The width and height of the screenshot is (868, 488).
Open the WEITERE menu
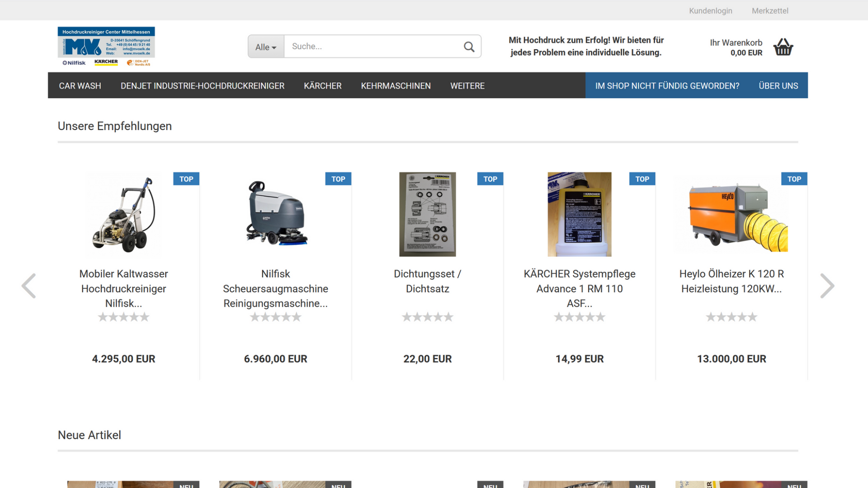[467, 86]
